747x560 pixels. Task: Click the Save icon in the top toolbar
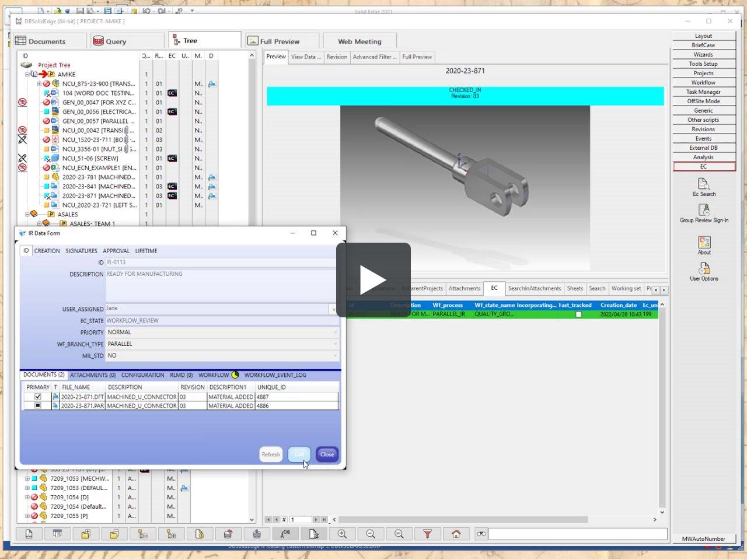(81, 10)
